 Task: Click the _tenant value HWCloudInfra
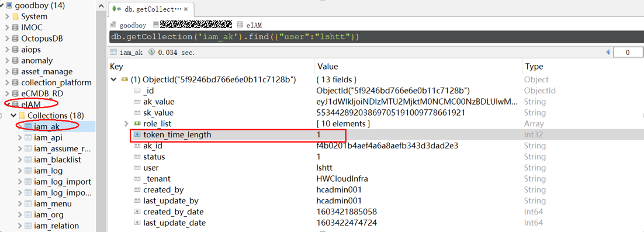[x=342, y=179]
